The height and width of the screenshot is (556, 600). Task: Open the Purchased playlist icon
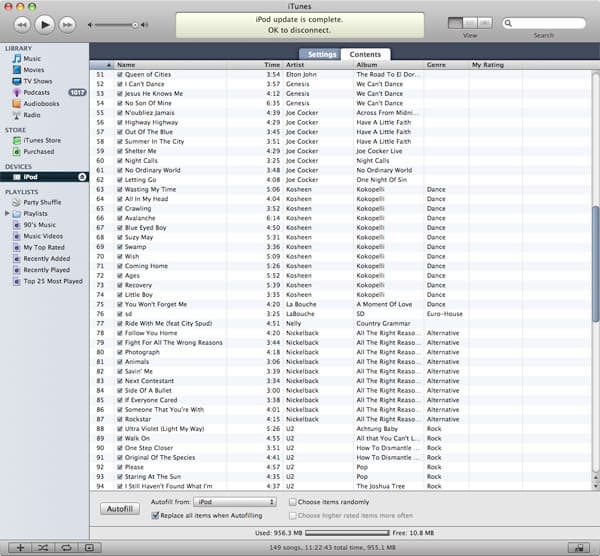click(x=17, y=152)
